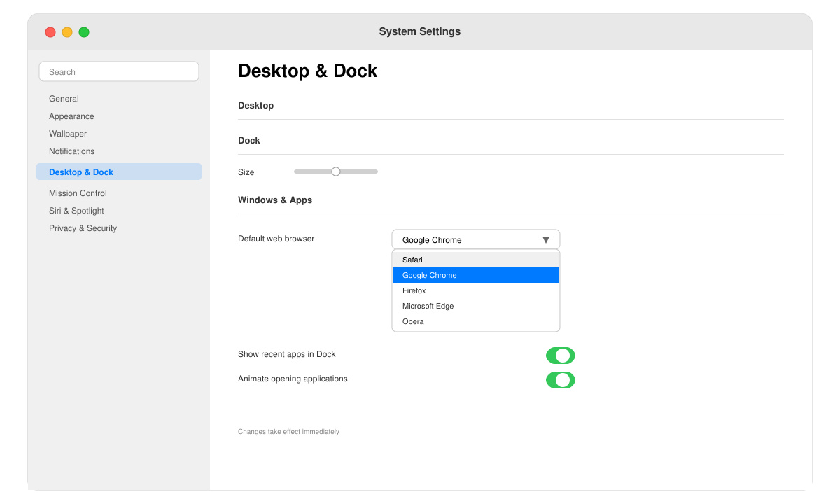The width and height of the screenshot is (840, 504).
Task: Select the Desktop & Dock sidebar item
Action: click(x=119, y=171)
